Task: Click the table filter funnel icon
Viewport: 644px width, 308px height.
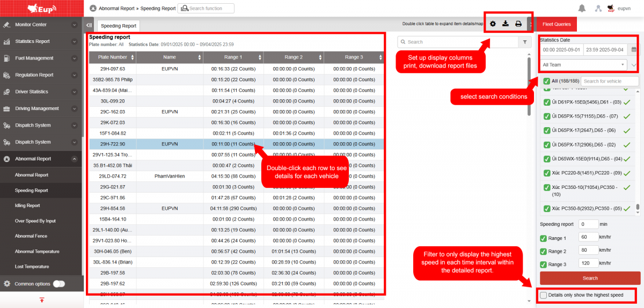Action: coord(524,42)
